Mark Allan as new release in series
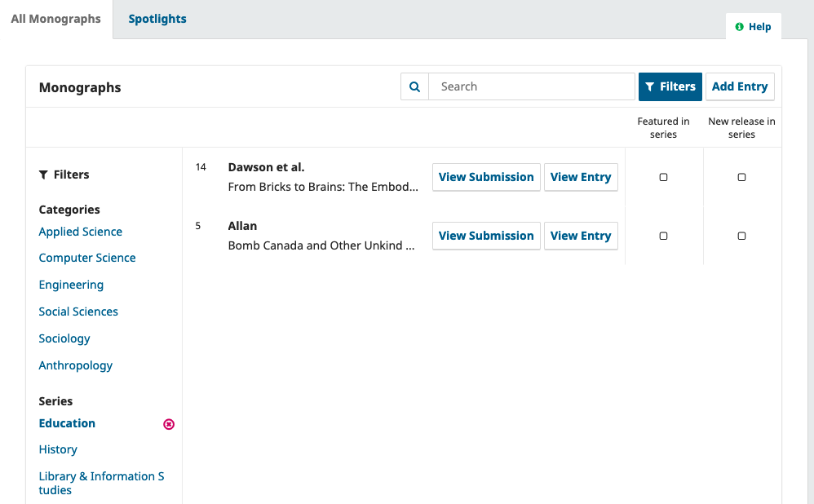Screen dimensions: 814x504 point(741,236)
